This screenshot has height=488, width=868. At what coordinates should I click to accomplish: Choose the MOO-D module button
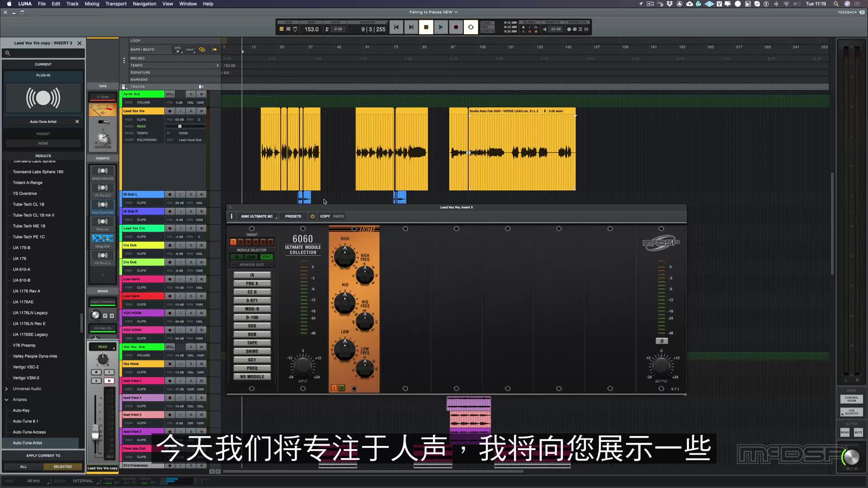tap(252, 309)
